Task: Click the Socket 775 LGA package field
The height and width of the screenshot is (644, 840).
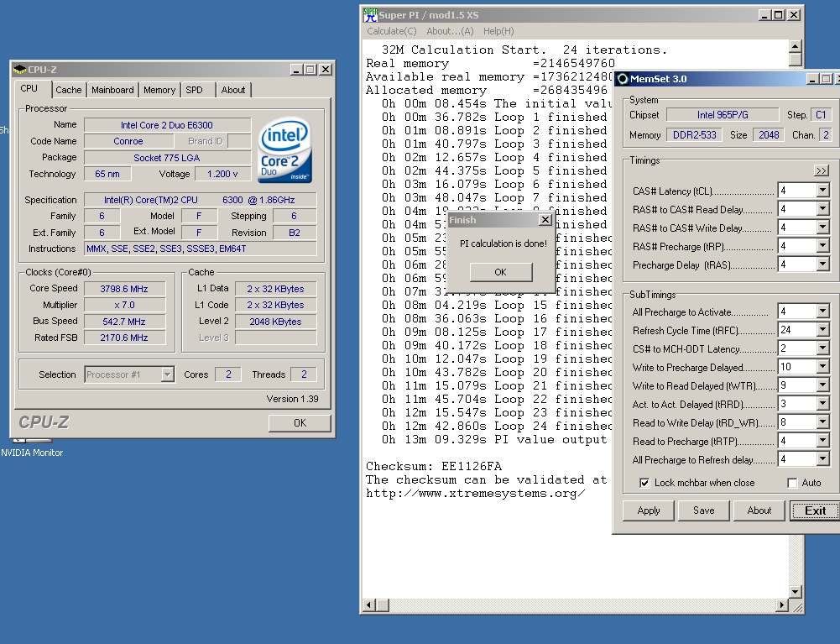Action: [x=167, y=158]
